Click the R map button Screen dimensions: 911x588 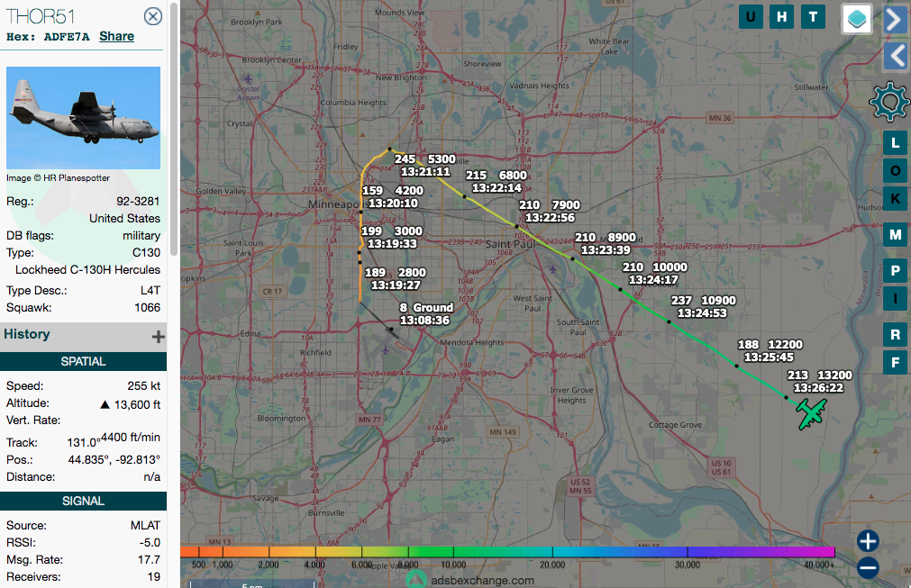coord(895,334)
